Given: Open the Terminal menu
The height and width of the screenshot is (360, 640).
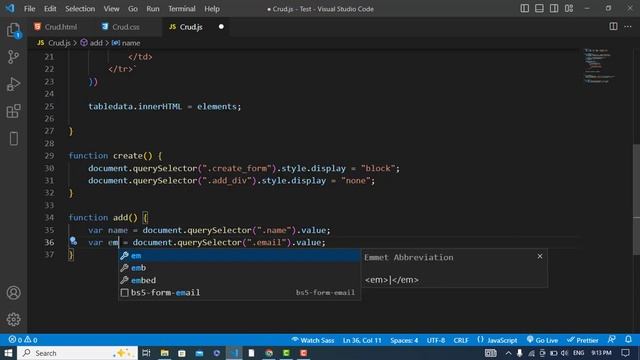Looking at the screenshot, I should click(182, 9).
